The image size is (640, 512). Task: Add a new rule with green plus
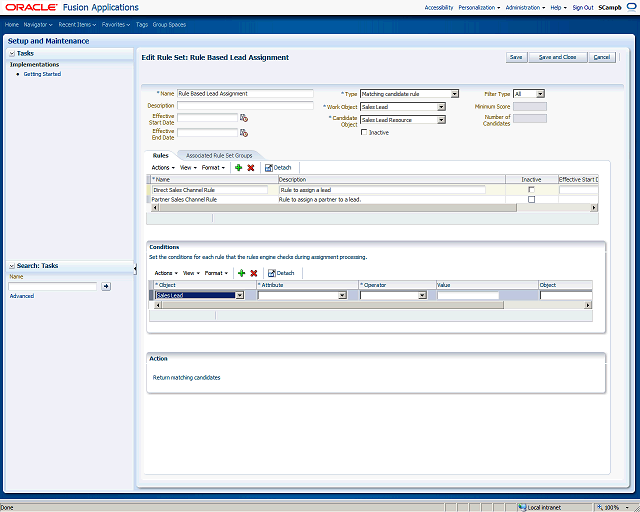click(x=239, y=168)
